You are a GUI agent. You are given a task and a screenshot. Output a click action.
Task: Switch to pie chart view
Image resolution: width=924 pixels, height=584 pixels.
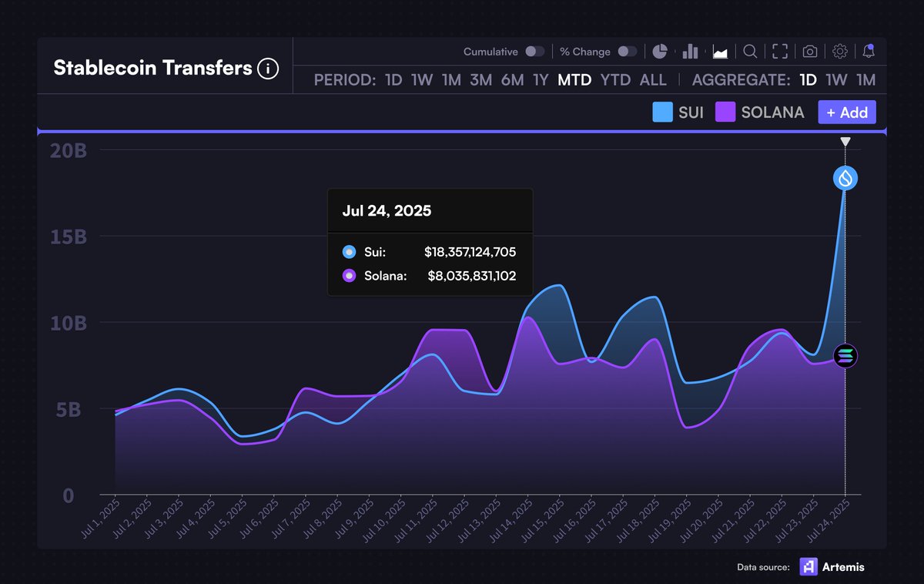click(660, 52)
